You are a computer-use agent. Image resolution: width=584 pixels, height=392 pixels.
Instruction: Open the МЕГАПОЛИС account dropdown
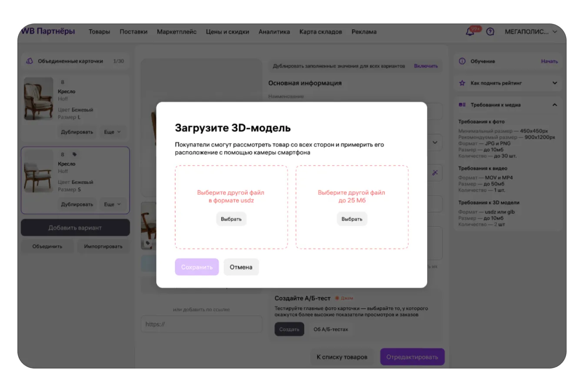tap(531, 32)
